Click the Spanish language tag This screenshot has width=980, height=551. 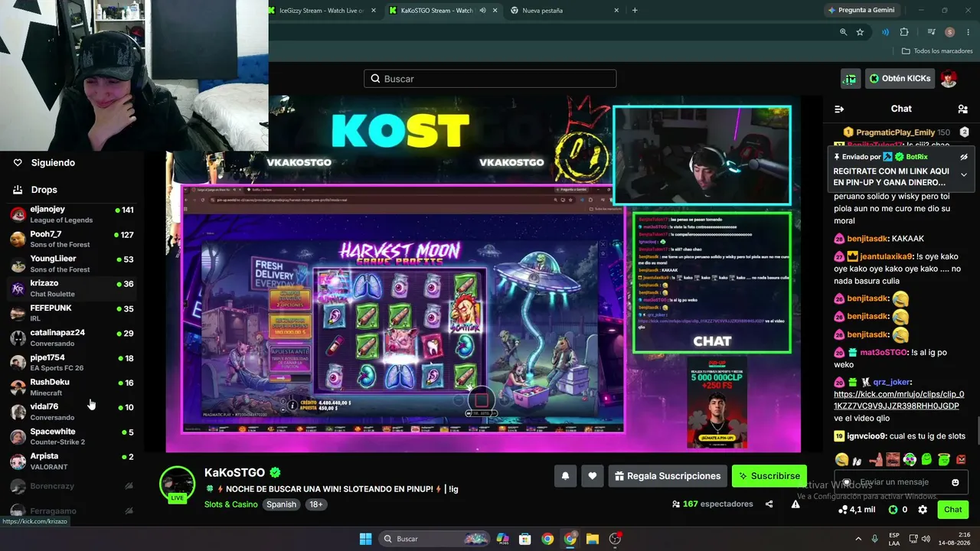[x=281, y=505]
